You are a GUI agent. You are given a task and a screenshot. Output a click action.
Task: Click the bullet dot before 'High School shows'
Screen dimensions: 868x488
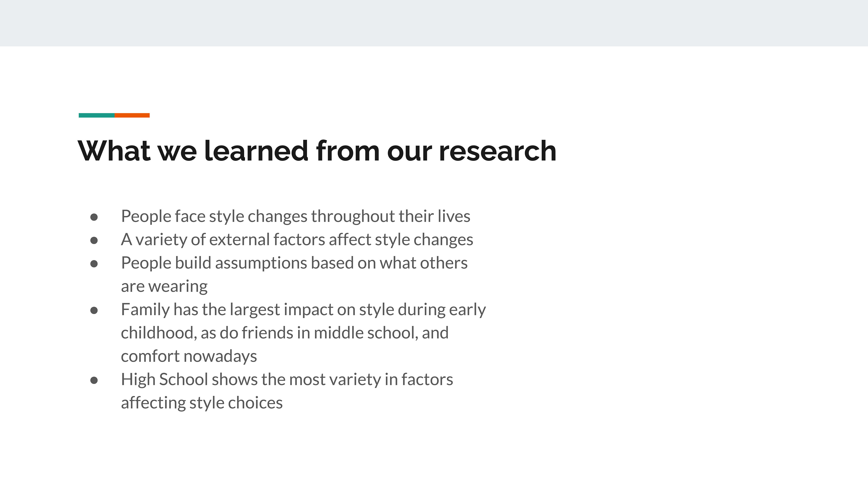coord(94,380)
